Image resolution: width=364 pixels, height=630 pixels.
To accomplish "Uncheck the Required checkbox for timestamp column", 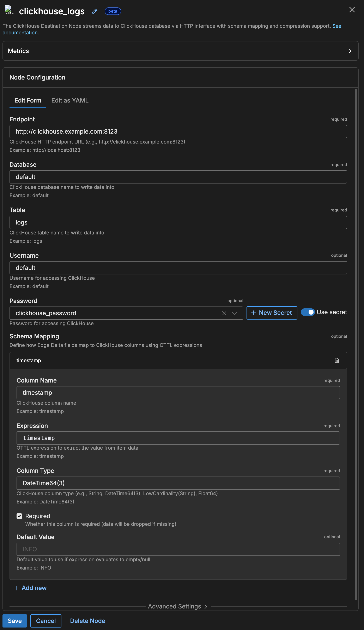I will [x=19, y=516].
